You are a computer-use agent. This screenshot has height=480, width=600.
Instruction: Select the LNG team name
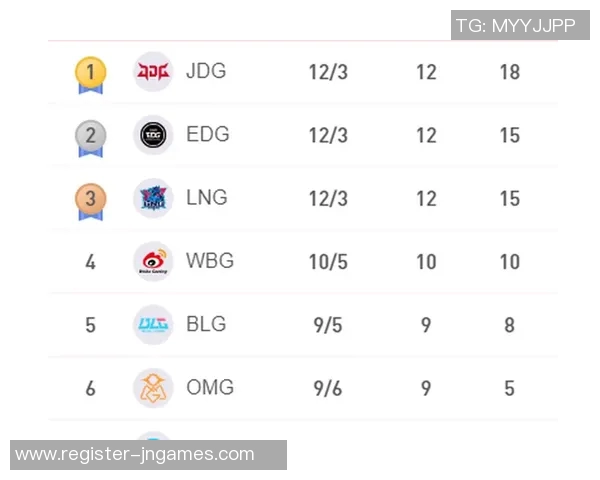207,198
